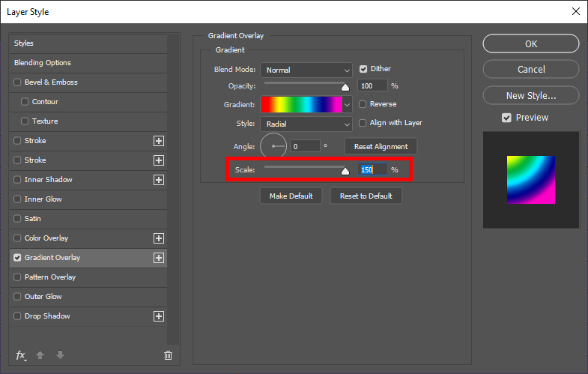Image resolution: width=588 pixels, height=374 pixels.
Task: Click the New Style... button
Action: click(x=531, y=96)
